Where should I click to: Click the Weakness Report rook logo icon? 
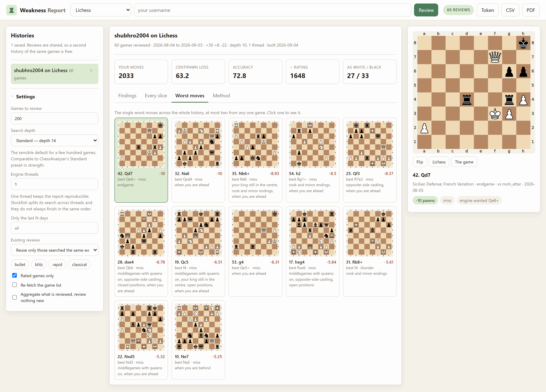pos(11,10)
